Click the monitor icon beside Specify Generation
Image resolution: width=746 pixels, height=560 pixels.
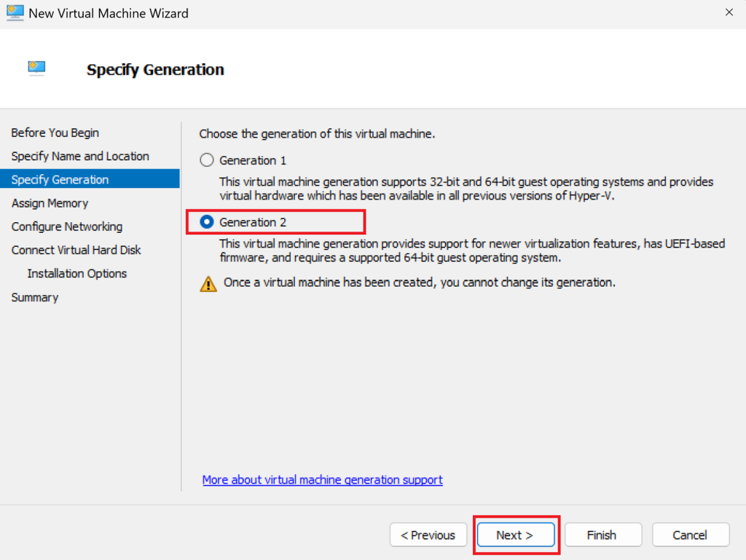(x=36, y=68)
